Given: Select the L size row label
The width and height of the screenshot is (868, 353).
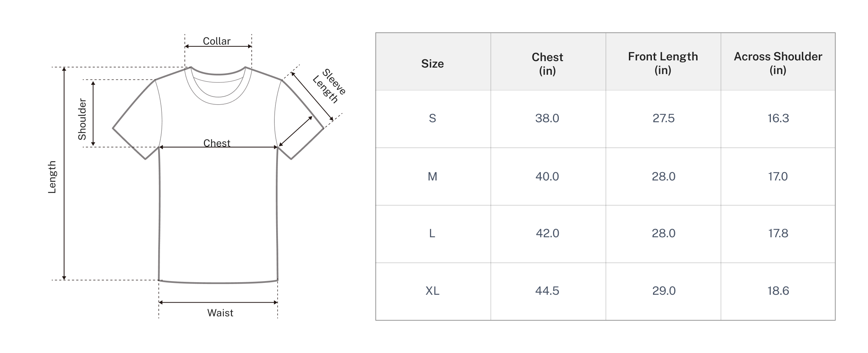Looking at the screenshot, I should click(x=432, y=233).
